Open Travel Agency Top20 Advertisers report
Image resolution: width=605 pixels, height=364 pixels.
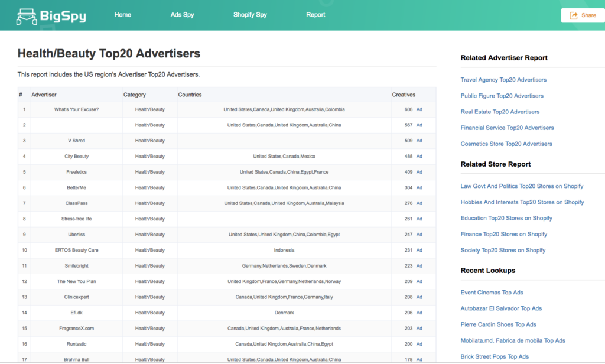point(503,80)
